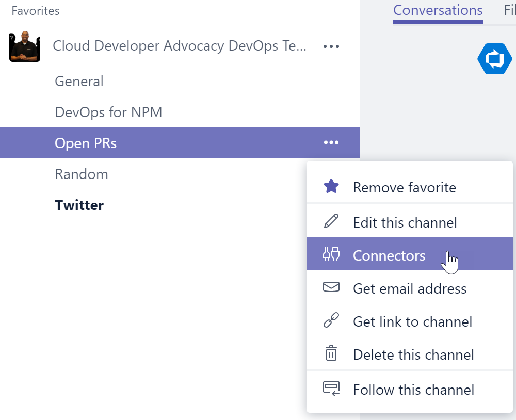Click the team avatar picture
Screen dimensions: 516x420
[x=25, y=46]
